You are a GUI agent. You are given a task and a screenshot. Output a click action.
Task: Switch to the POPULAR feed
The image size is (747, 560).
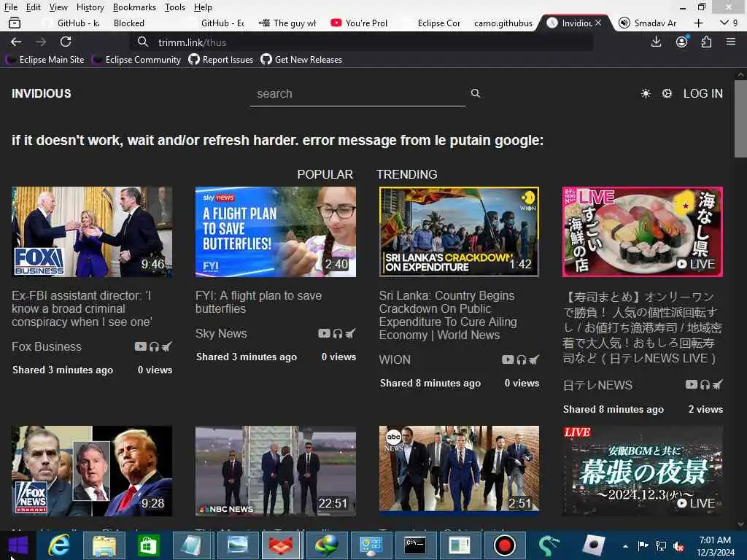tap(325, 174)
